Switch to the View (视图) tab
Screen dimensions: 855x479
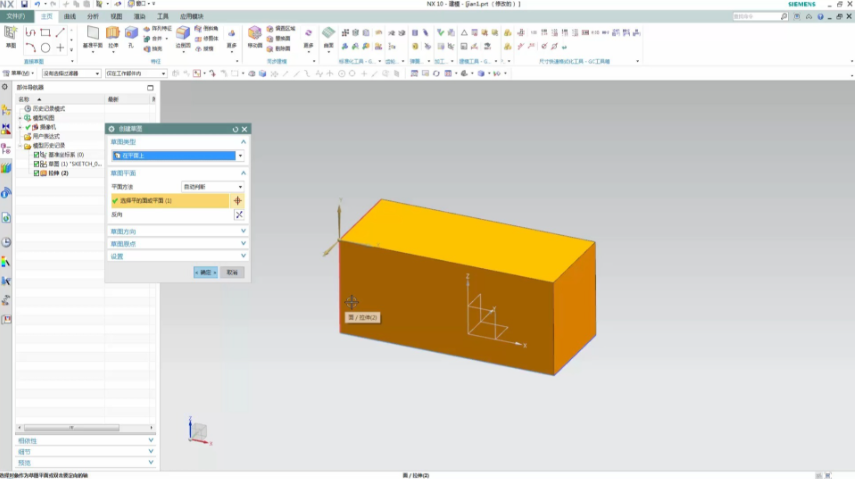(116, 16)
